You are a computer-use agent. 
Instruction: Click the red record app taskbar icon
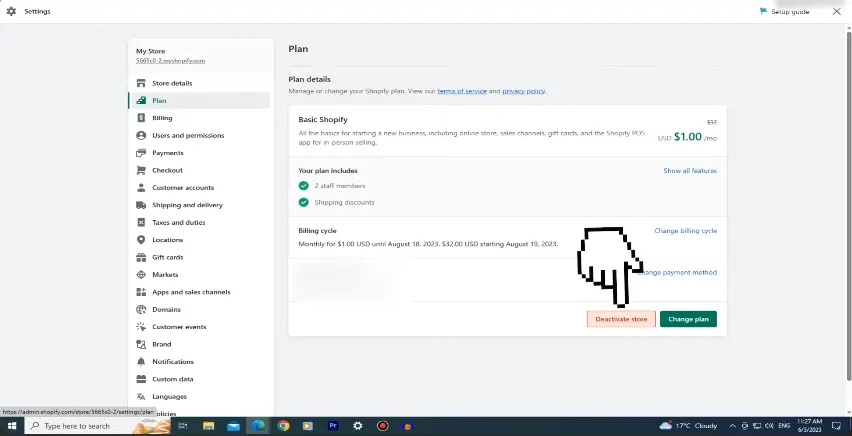pos(383,426)
